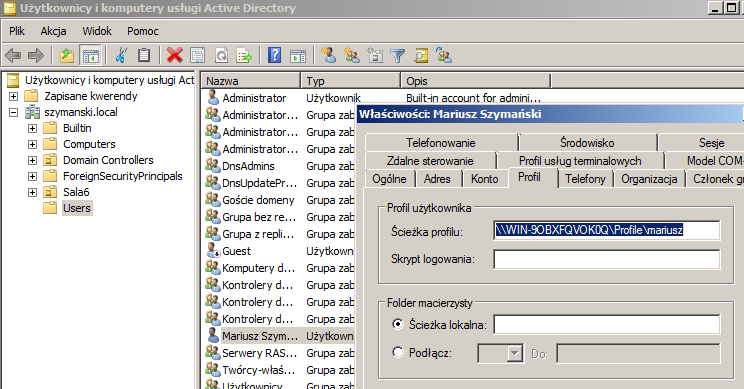This screenshot has width=744, height=389.
Task: Open the Telefonowanie tab
Action: tap(441, 143)
